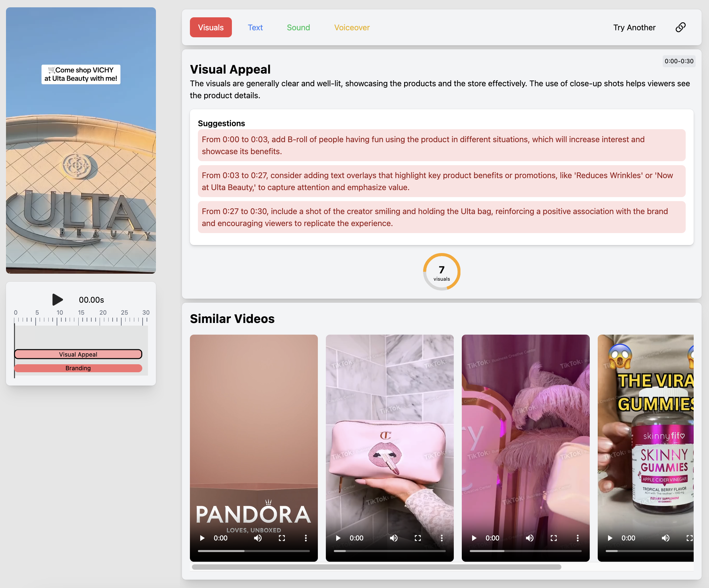
Task: Click the Visual Appeal heading
Action: pyautogui.click(x=230, y=70)
